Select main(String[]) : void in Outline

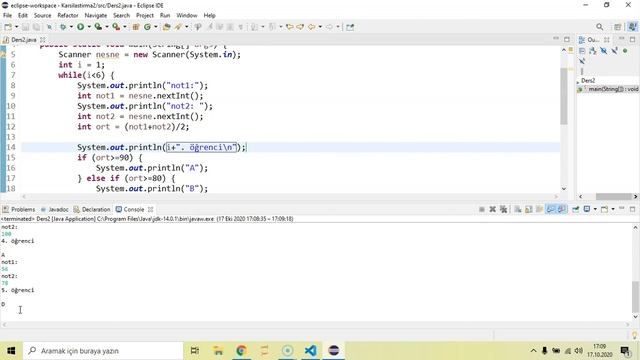[x=610, y=89]
